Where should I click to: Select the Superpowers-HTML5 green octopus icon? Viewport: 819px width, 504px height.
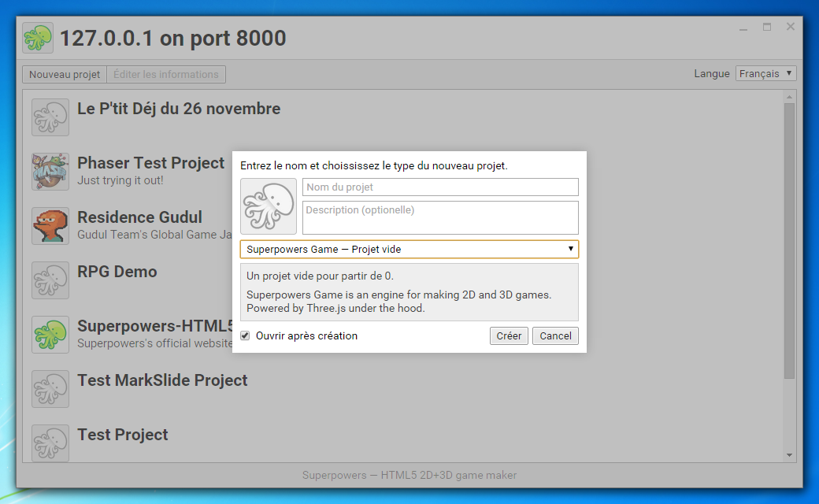point(50,335)
